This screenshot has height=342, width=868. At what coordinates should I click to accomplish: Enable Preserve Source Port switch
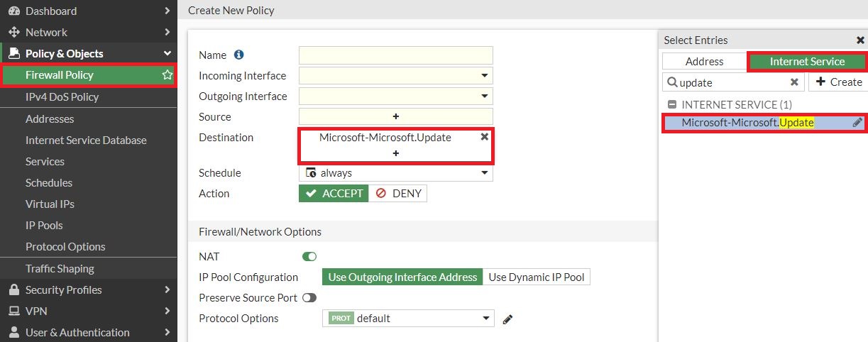click(309, 298)
